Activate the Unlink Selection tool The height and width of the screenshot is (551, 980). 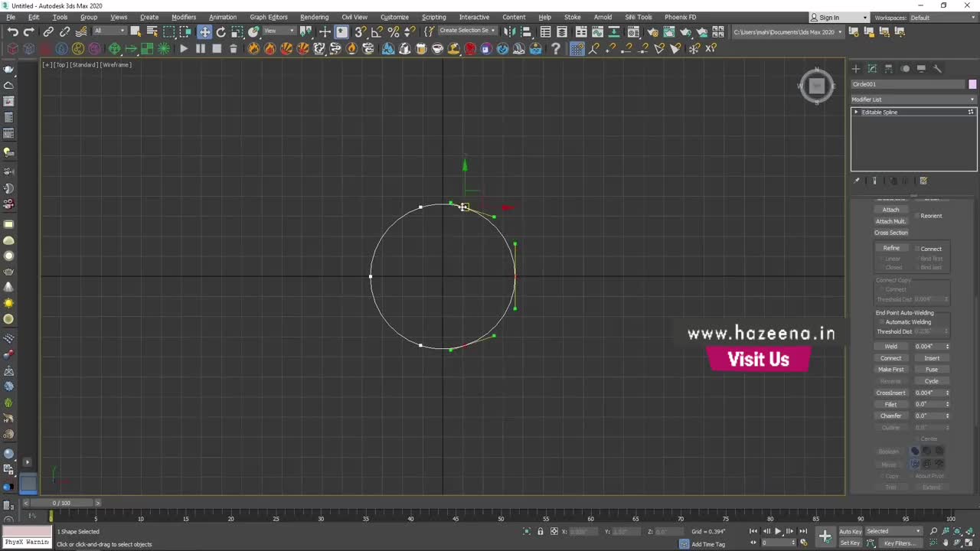[x=64, y=31]
